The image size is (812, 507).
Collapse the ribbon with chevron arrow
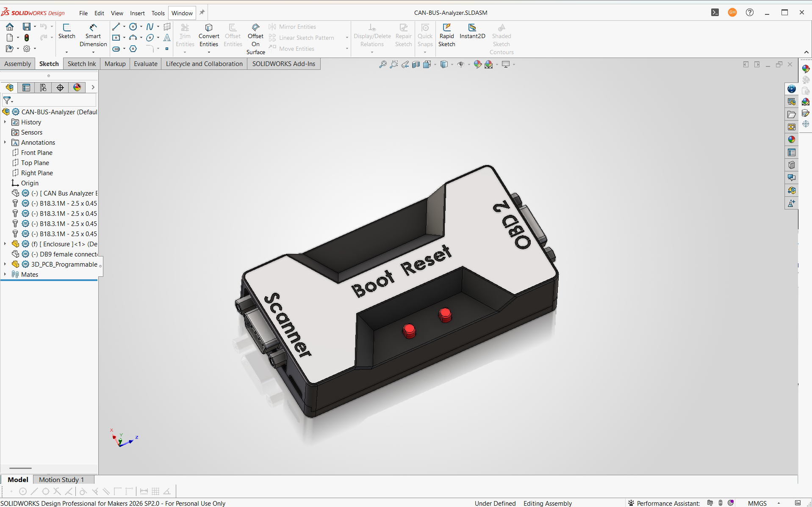(x=806, y=52)
